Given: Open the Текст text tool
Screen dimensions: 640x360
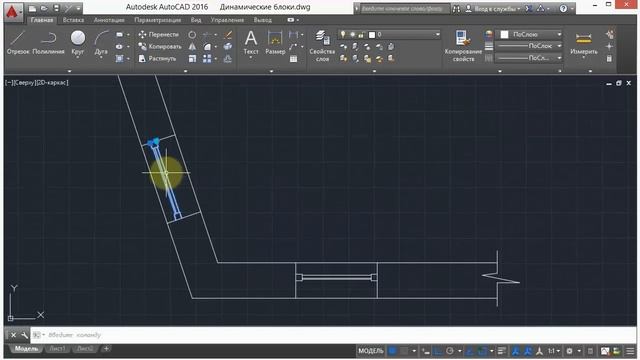Looking at the screenshot, I should coord(251,43).
